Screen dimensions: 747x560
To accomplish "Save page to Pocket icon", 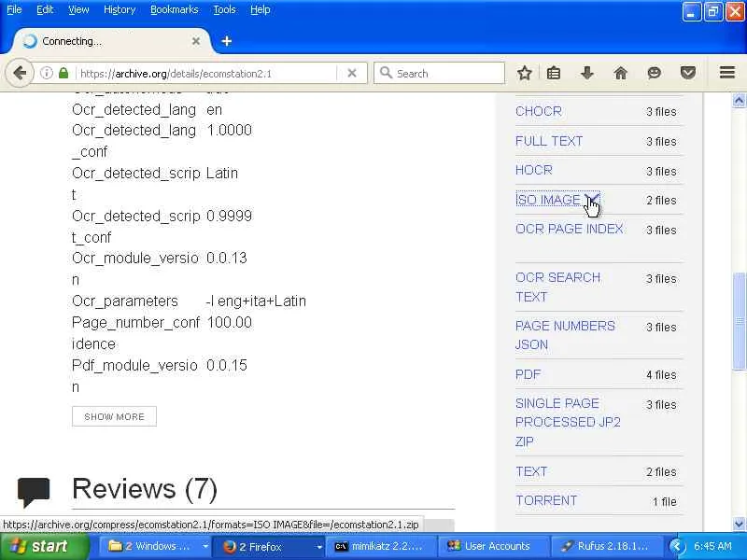I will (688, 73).
